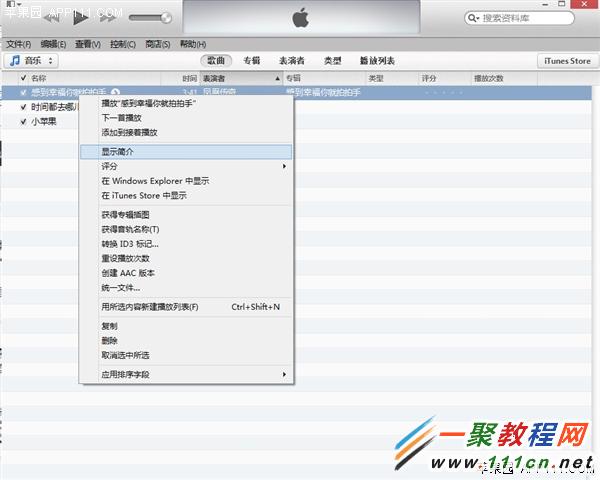
Task: Choose 创建 AAC 版本 from the menu
Action: 186,273
